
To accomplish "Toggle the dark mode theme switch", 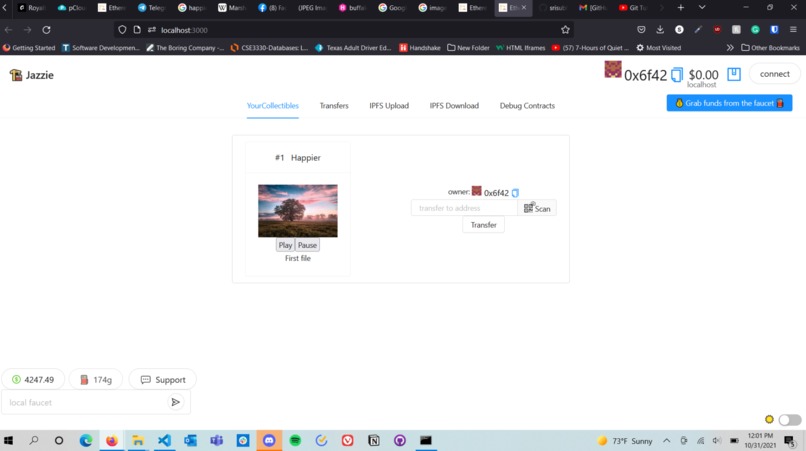I will [x=790, y=420].
